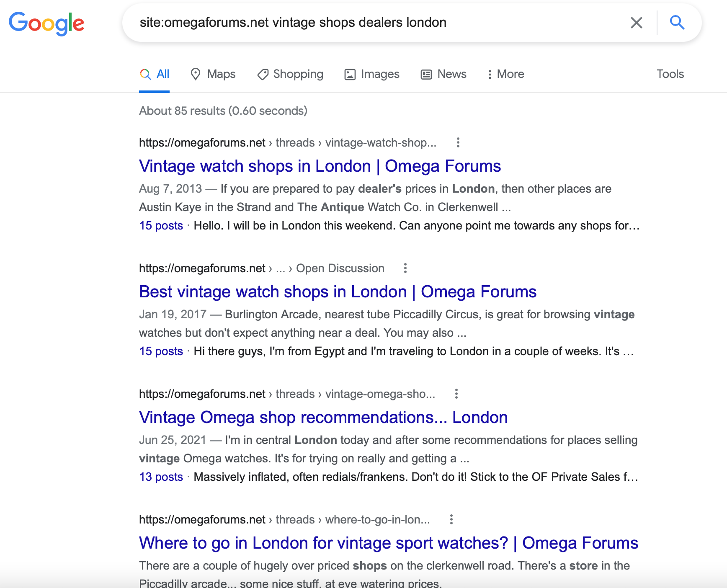This screenshot has width=727, height=588.
Task: Open three-dot menu beside Open Discussion breadcrumb
Action: coord(405,268)
